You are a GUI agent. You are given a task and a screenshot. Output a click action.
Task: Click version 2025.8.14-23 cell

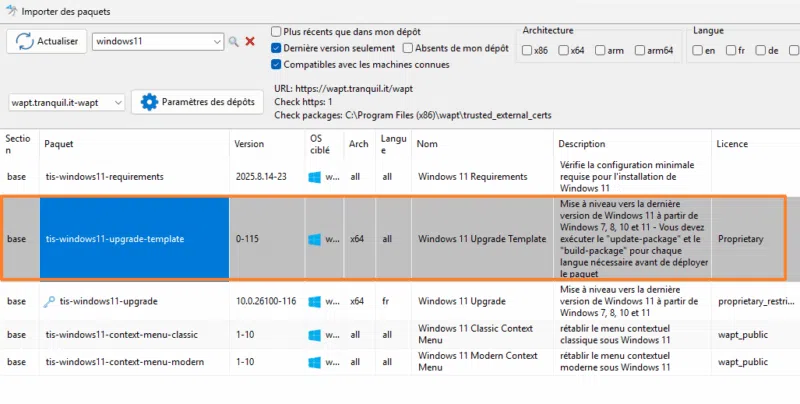coord(261,177)
